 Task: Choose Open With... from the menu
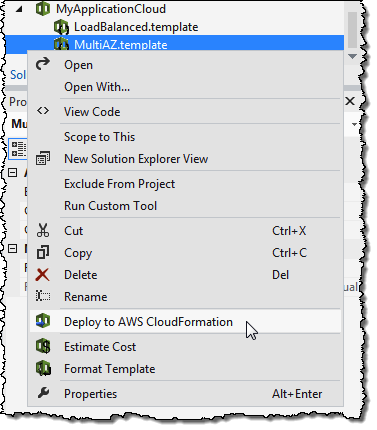click(185, 87)
